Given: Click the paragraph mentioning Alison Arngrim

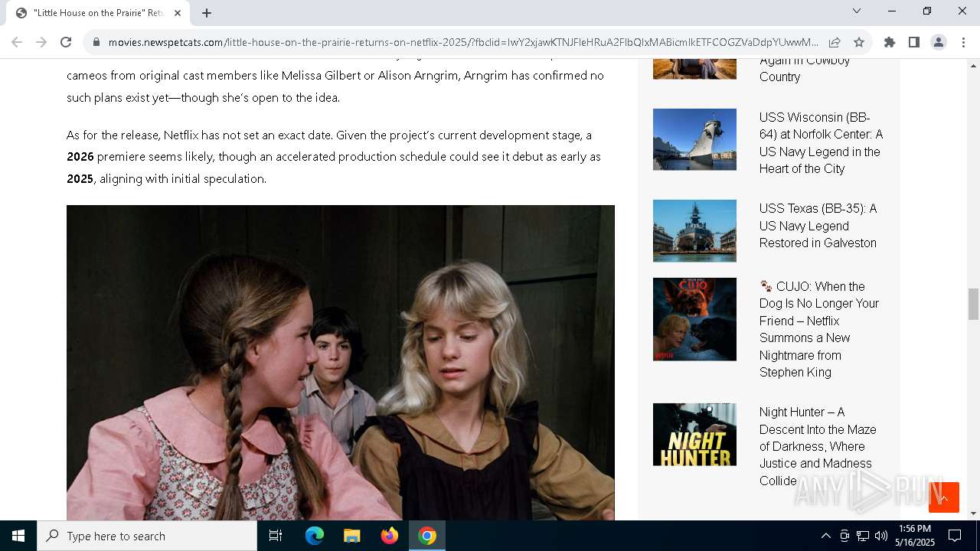Looking at the screenshot, I should [335, 83].
